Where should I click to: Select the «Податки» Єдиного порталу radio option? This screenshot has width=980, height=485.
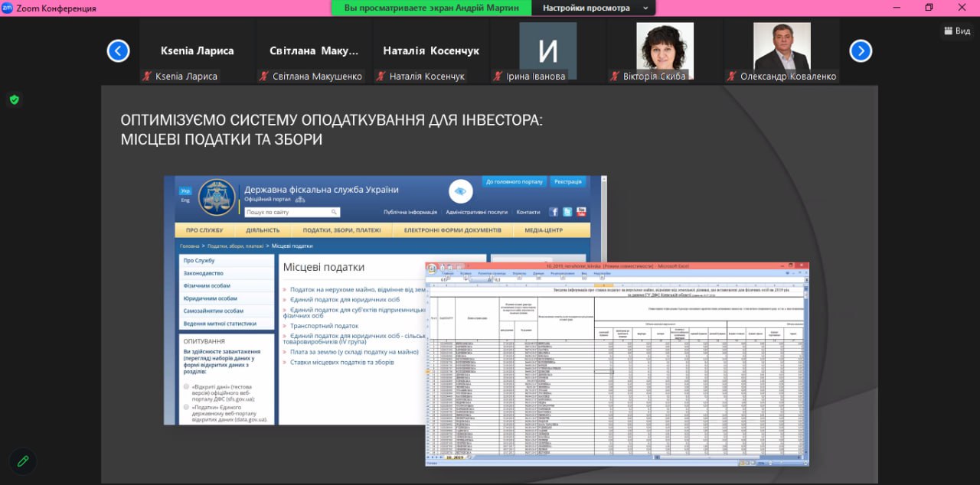coord(187,408)
